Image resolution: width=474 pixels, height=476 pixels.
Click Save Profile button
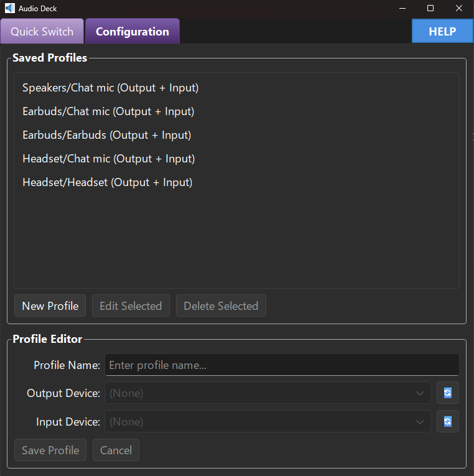coord(50,450)
